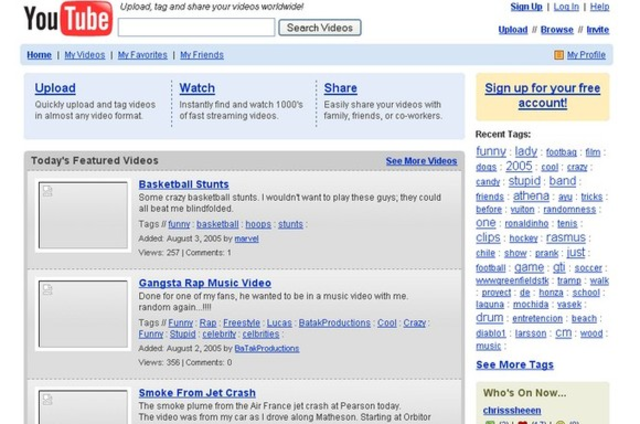Click the YouTube logo
This screenshot has height=424, width=640.
(x=68, y=18)
